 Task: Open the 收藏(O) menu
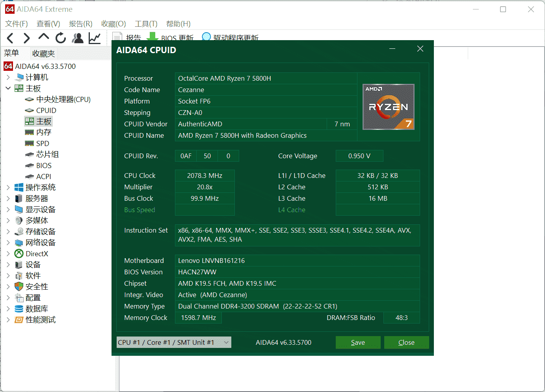[x=113, y=24]
